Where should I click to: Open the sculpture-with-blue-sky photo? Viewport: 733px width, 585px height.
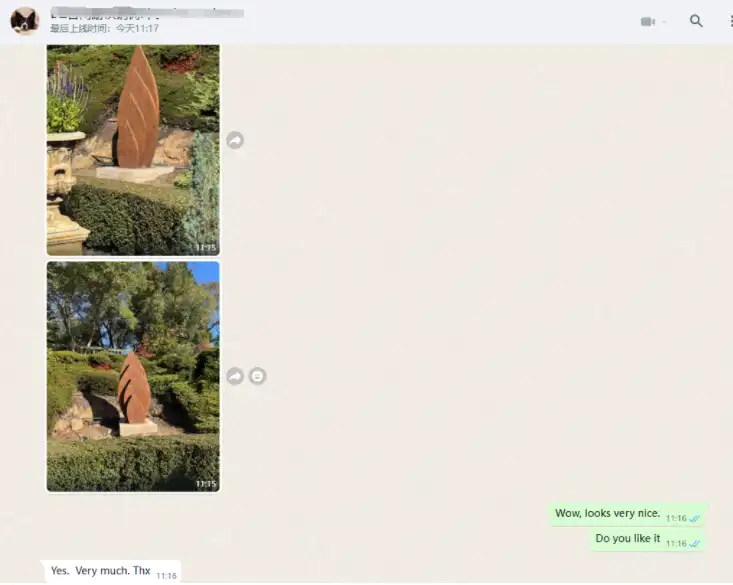(x=133, y=376)
